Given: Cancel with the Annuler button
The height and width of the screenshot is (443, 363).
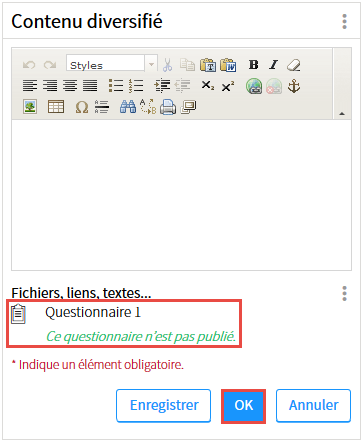Looking at the screenshot, I should 313,406.
